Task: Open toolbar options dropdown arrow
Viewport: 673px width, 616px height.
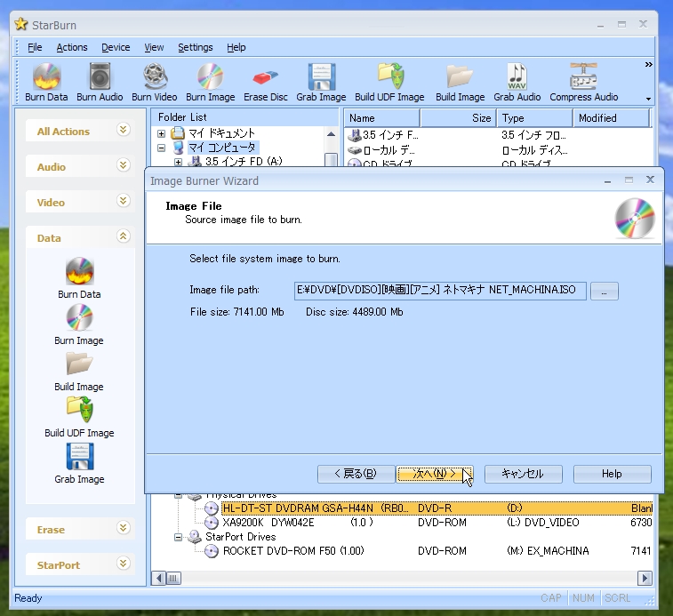Action: (648, 99)
